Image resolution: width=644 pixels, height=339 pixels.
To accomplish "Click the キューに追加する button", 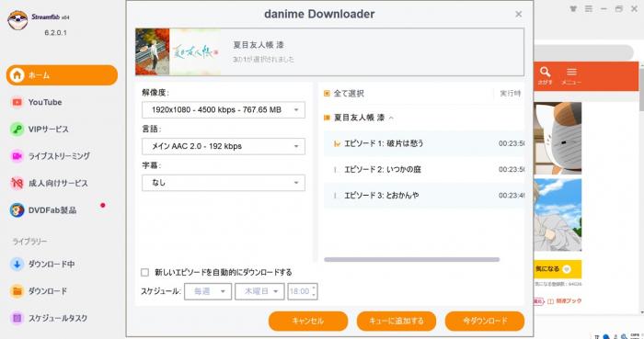I will tap(397, 321).
